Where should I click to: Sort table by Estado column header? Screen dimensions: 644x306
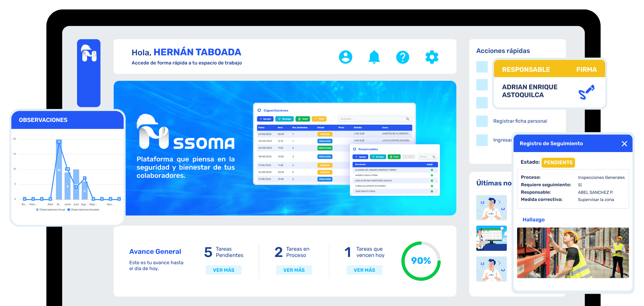(321, 127)
